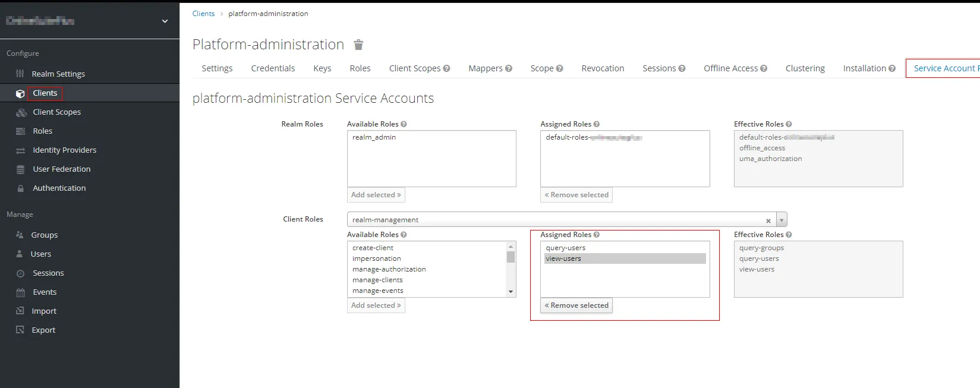Click Remove selected under client Assigned Roles

click(x=576, y=305)
